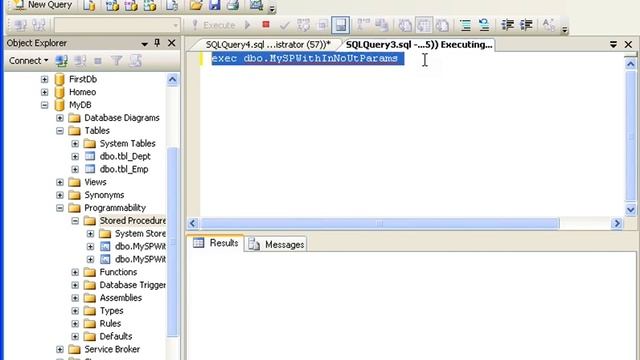
Task: Open the SQL Editor toolbar overflow options
Action: (x=564, y=29)
